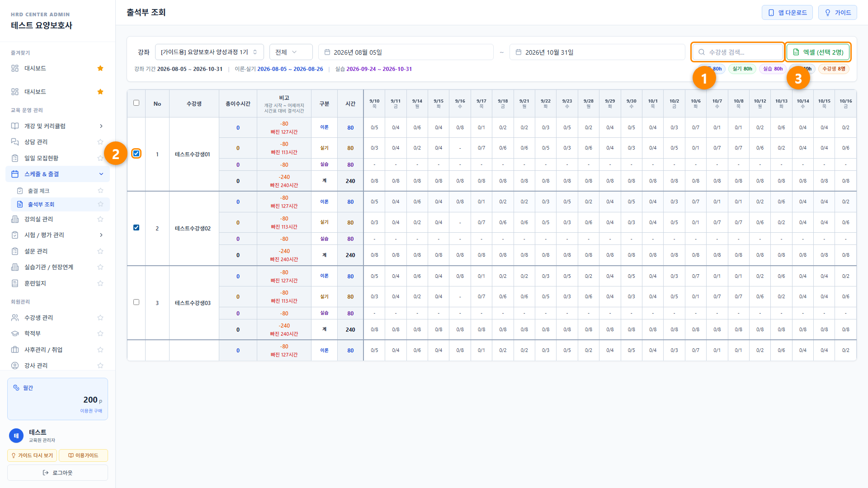Click the 앱 다운로드 button
Image resolution: width=868 pixels, height=488 pixels.
[787, 13]
